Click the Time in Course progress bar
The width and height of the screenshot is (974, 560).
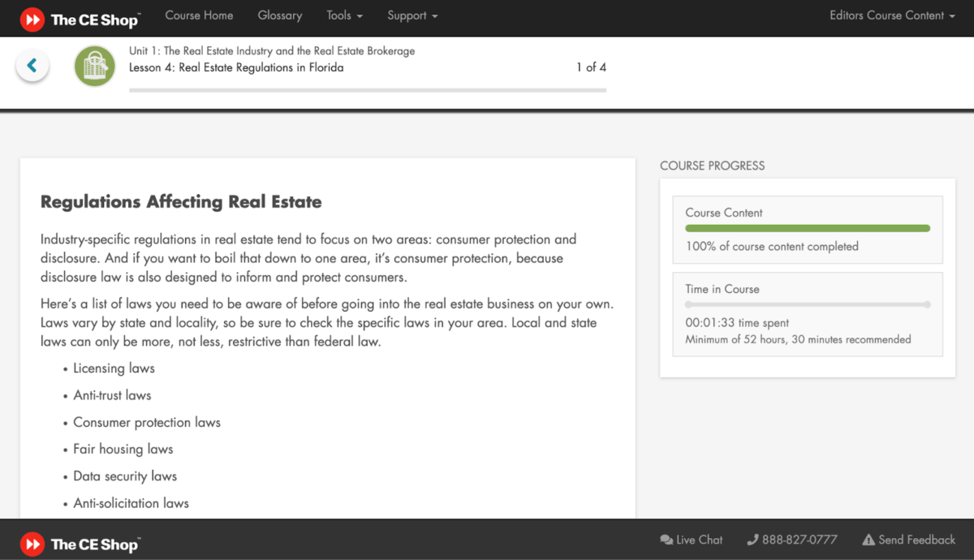tap(808, 305)
